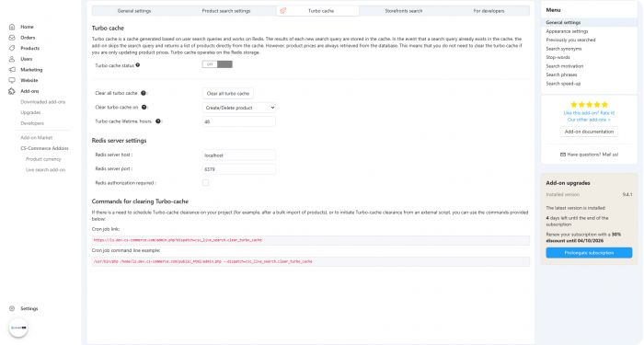Toggle the Turbo cache status switch

(217, 64)
